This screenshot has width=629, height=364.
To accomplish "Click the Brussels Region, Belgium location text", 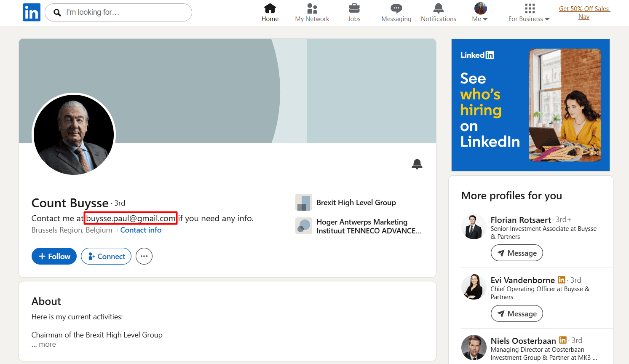I will (72, 230).
